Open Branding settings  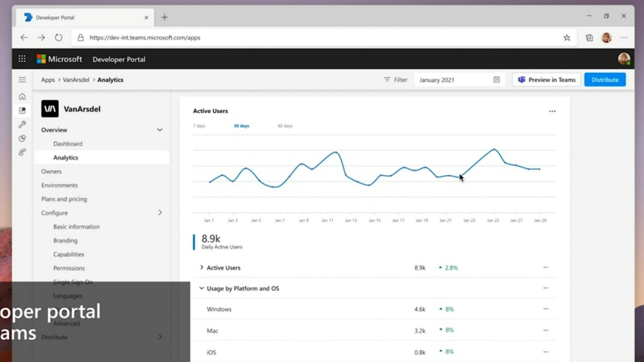click(x=65, y=240)
